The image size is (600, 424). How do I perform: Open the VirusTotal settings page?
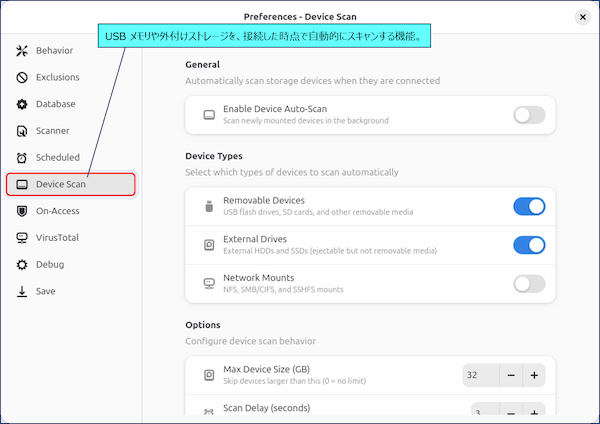pos(71,238)
